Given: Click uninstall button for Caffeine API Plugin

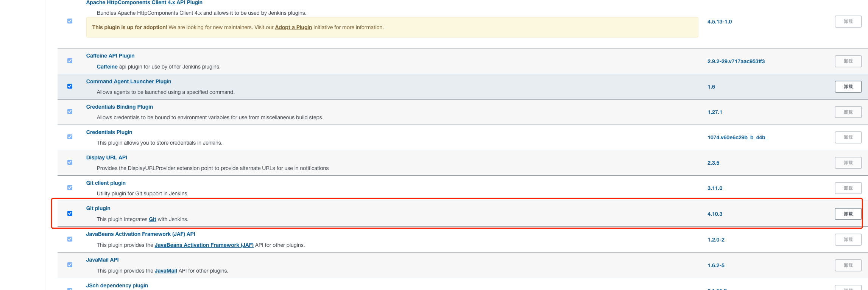Looking at the screenshot, I should pos(848,61).
